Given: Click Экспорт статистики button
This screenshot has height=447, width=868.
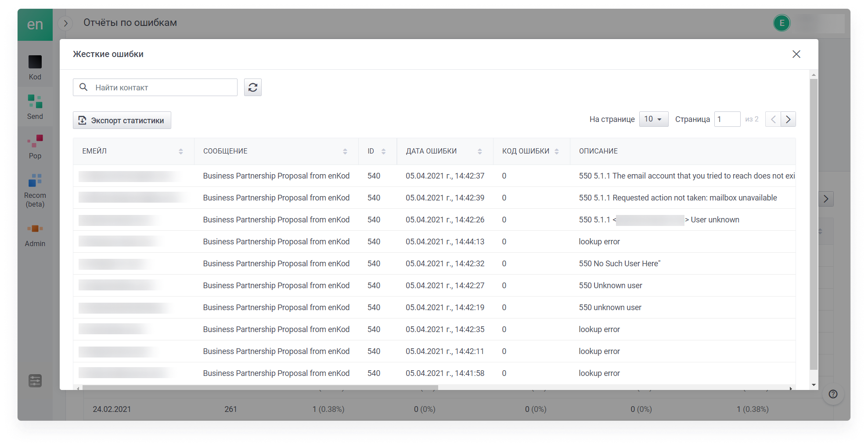Looking at the screenshot, I should [122, 120].
